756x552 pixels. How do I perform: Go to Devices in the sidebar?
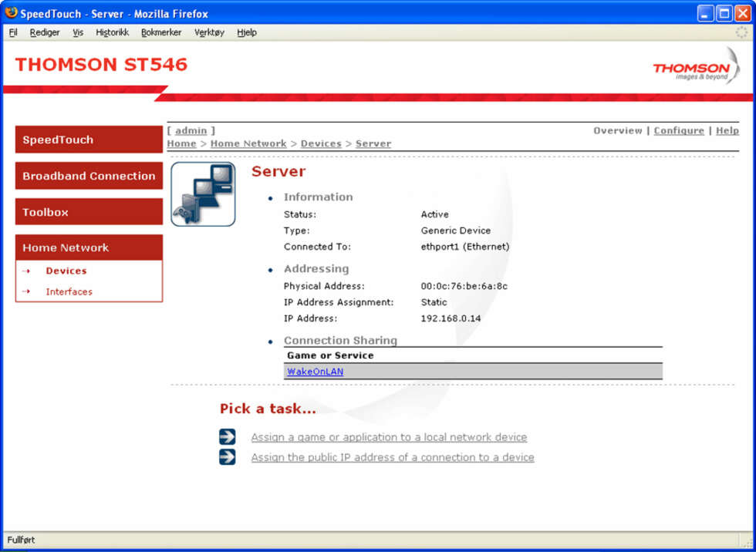point(66,271)
